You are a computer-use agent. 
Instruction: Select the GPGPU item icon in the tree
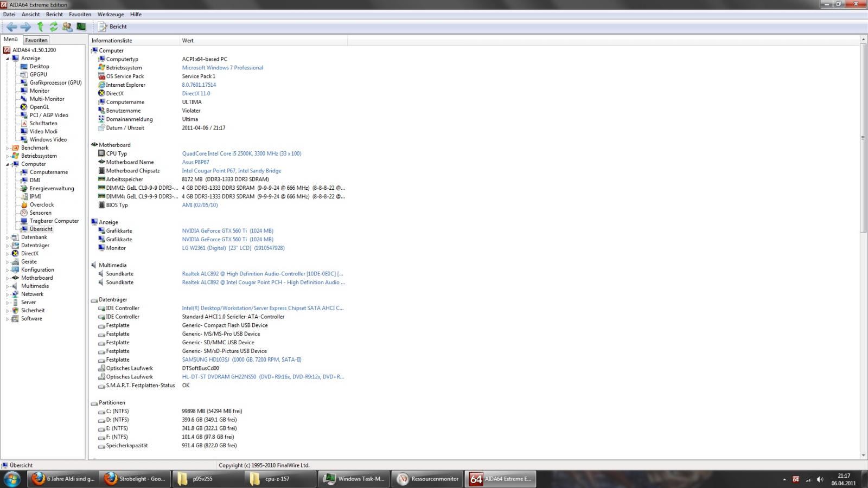tap(24, 75)
